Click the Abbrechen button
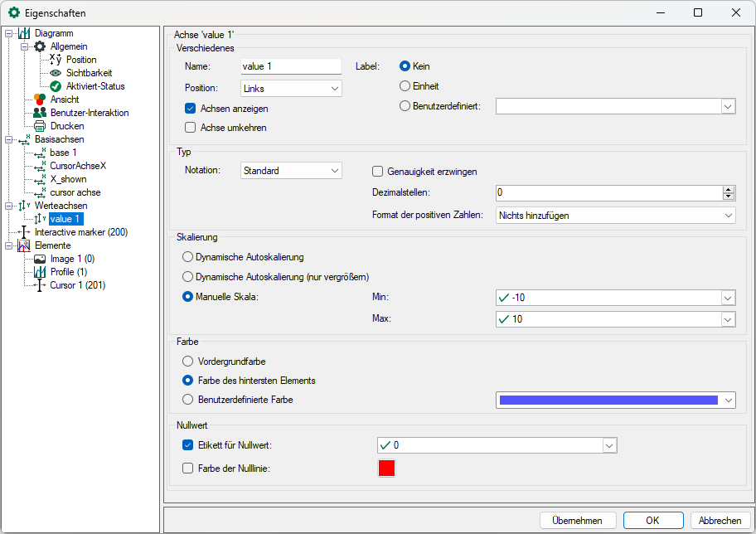Image resolution: width=756 pixels, height=534 pixels. click(x=720, y=521)
